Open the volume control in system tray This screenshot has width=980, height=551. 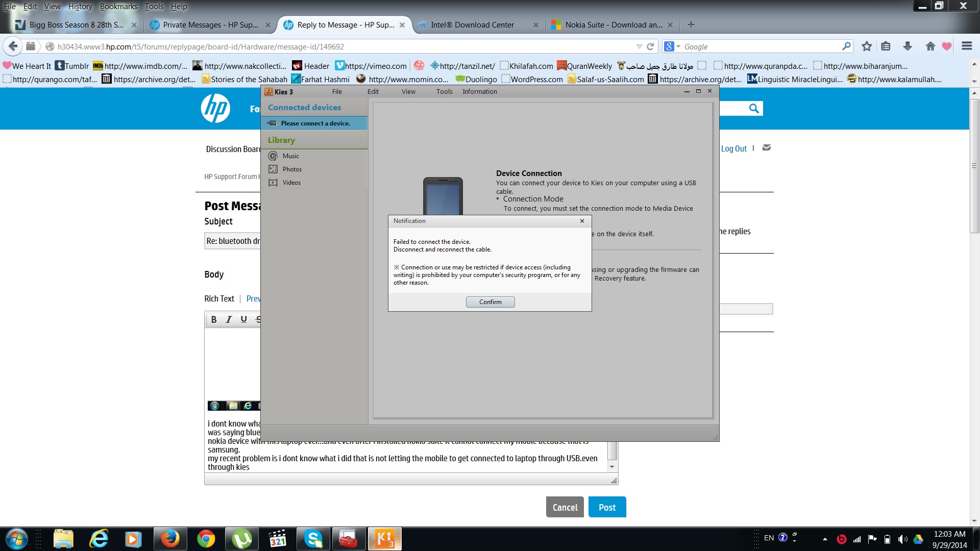(902, 539)
